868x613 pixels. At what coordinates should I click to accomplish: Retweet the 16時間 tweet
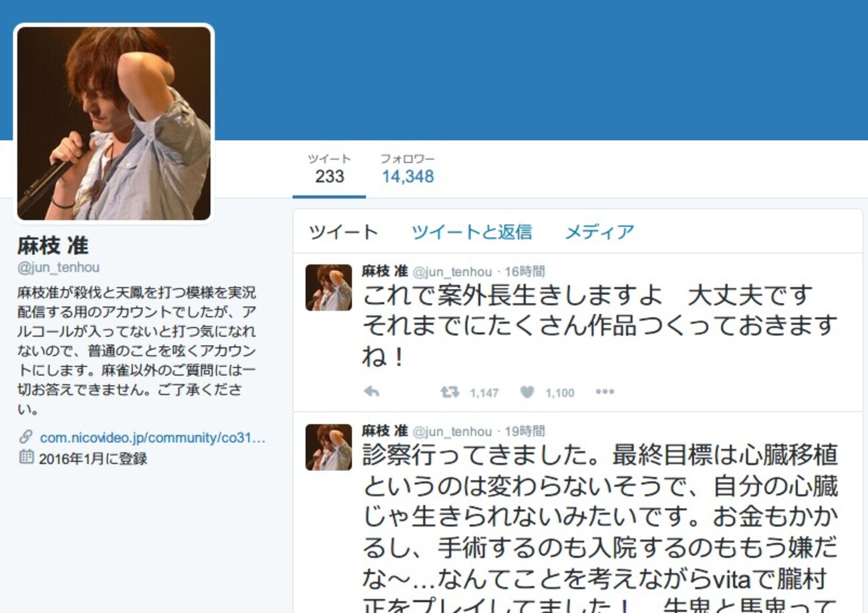[x=450, y=392]
